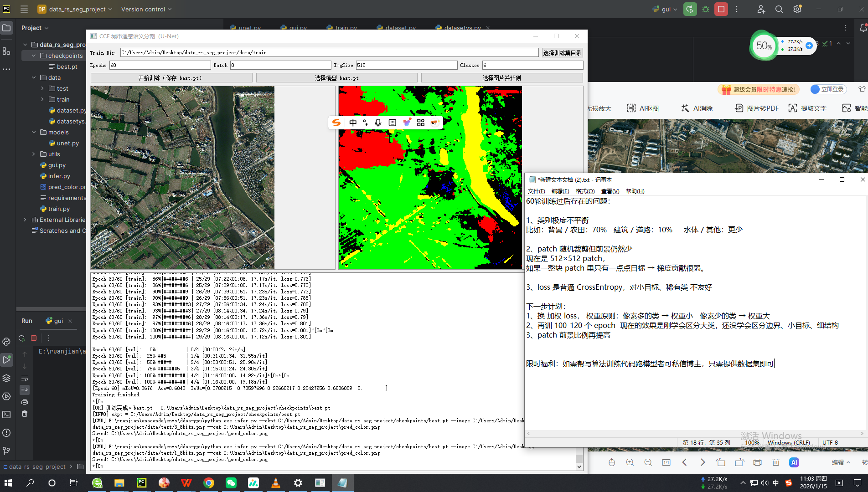Collapse the data_rs_seg_project root folder
This screenshot has width=868, height=492.
coord(25,45)
